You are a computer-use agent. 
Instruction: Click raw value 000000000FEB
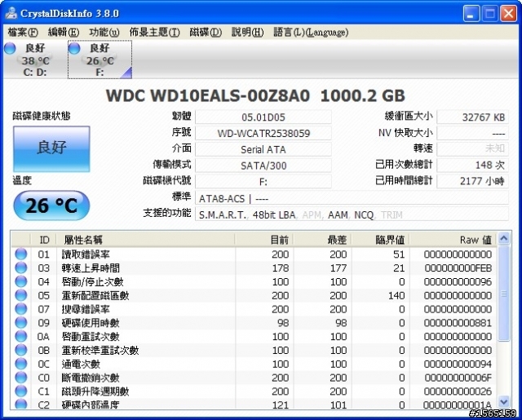pyautogui.click(x=458, y=268)
